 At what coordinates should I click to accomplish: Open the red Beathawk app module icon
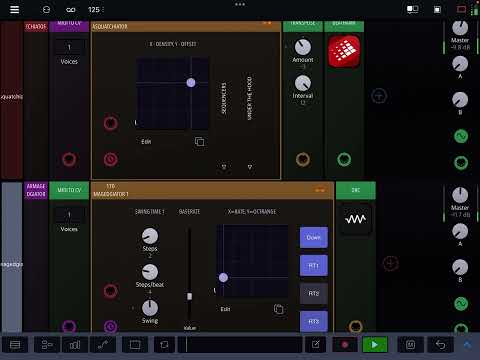click(x=344, y=51)
